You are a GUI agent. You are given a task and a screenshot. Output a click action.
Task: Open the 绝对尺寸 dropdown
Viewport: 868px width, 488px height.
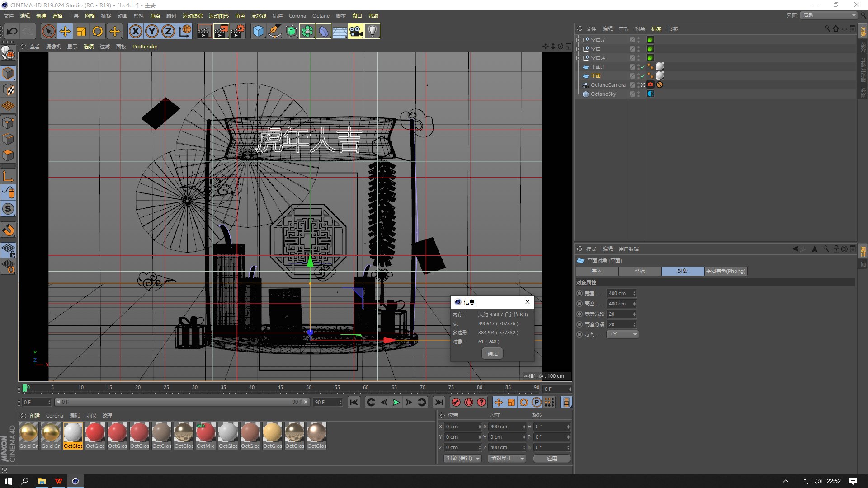507,458
